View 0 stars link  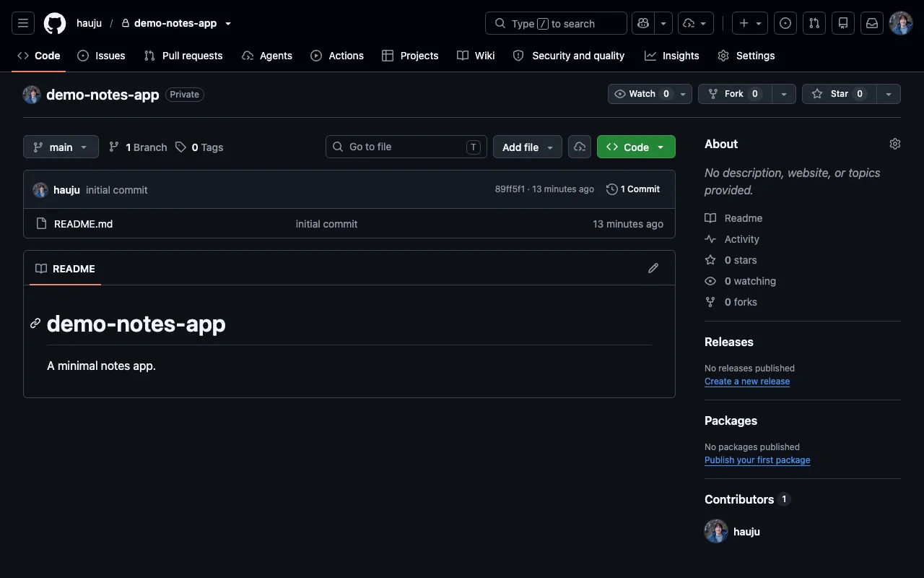(x=731, y=260)
